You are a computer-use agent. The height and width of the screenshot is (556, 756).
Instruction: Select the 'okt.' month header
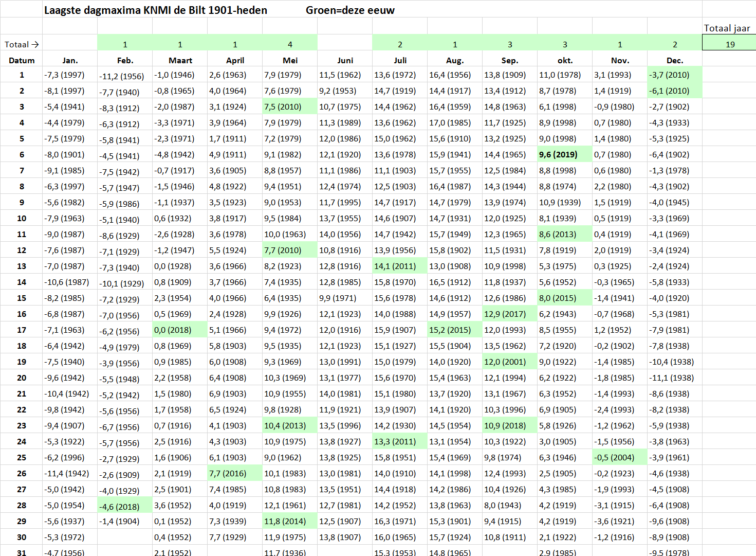[565, 60]
